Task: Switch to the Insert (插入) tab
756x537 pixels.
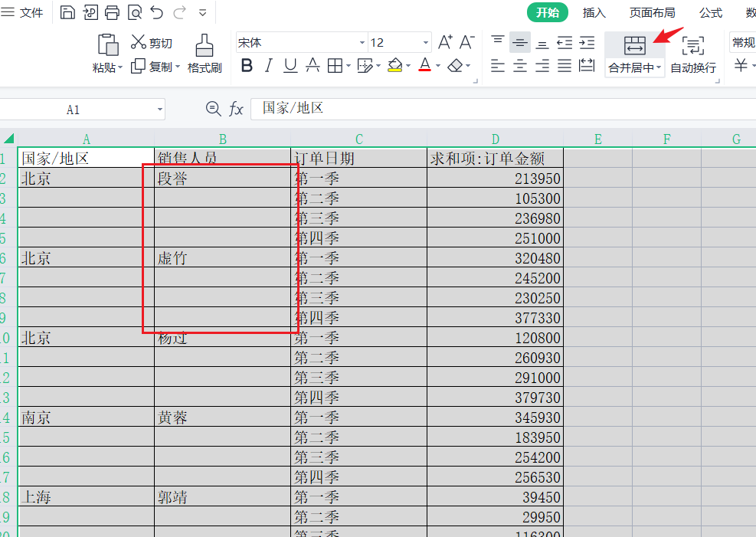Action: [x=594, y=12]
